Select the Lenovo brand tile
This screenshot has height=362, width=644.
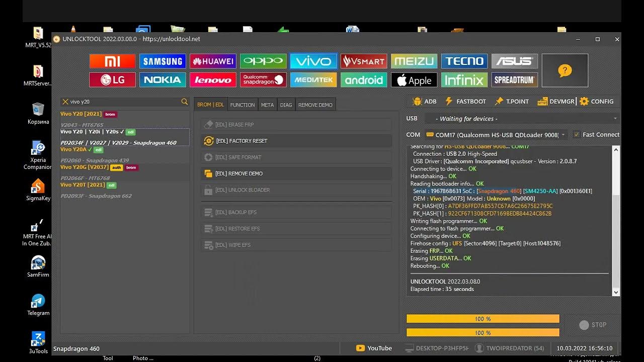[x=213, y=80]
